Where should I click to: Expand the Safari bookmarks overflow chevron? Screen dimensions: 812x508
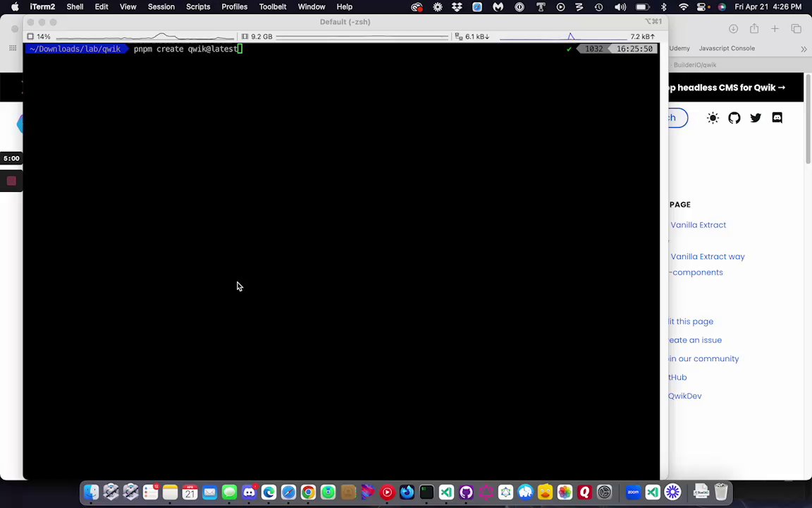804,49
